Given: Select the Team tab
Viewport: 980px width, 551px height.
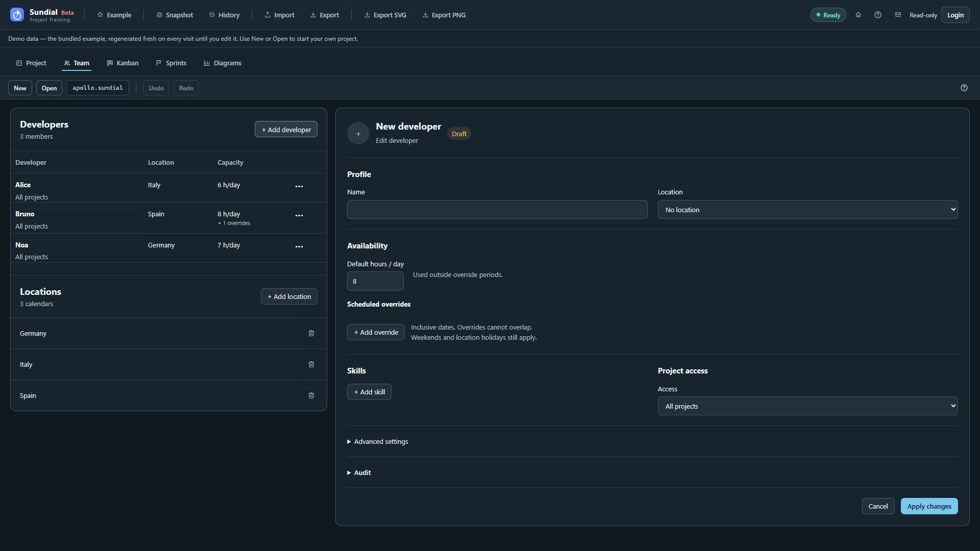Looking at the screenshot, I should click(77, 63).
